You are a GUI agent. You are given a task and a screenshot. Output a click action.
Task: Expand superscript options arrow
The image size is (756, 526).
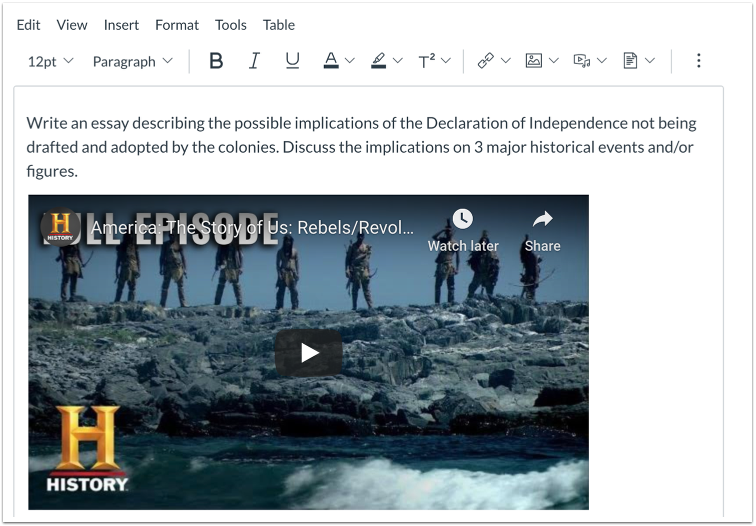pyautogui.click(x=446, y=61)
